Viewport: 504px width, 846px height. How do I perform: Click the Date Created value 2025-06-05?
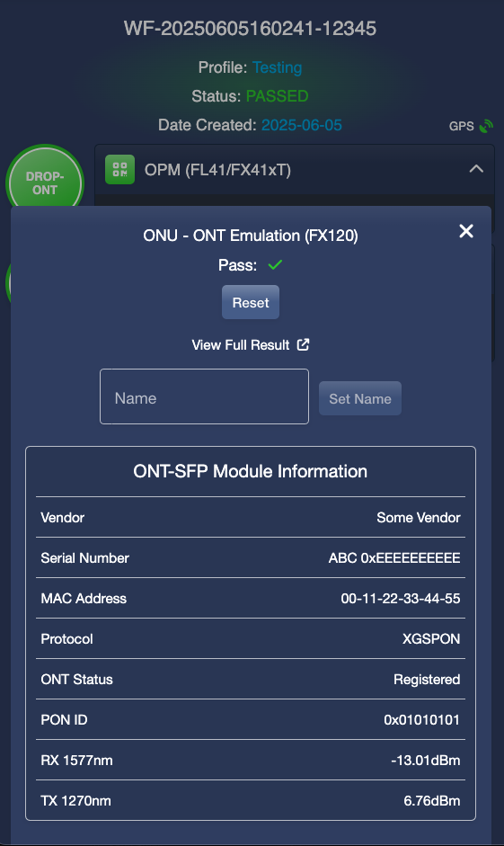coord(302,125)
